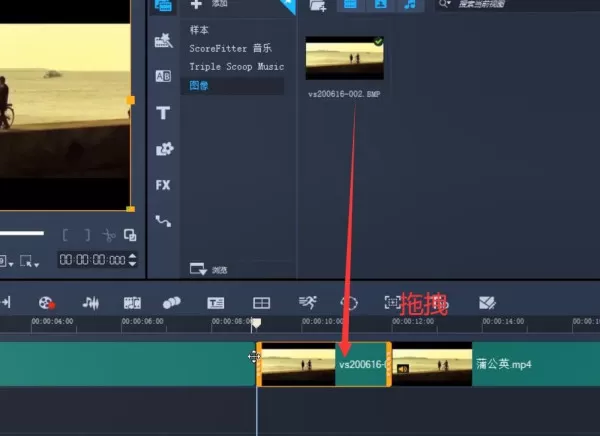The height and width of the screenshot is (436, 600).
Task: Select the 样本 library folder
Action: (x=199, y=30)
